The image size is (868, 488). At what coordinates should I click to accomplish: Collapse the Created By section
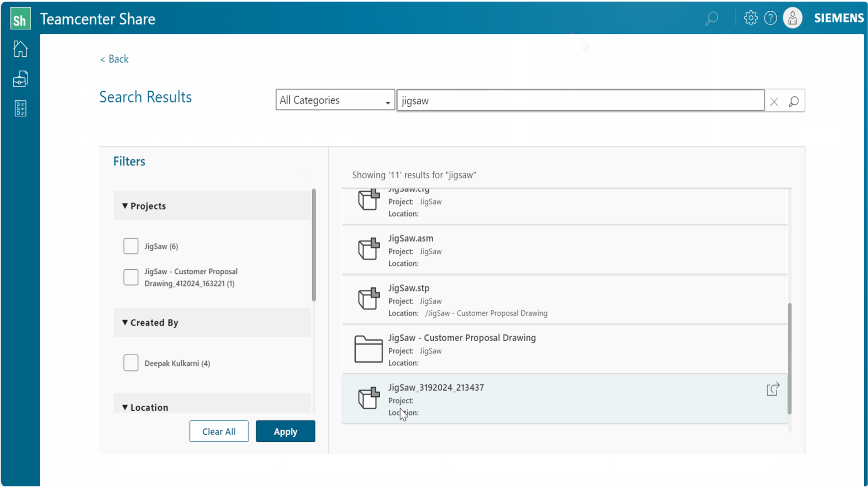pos(125,323)
